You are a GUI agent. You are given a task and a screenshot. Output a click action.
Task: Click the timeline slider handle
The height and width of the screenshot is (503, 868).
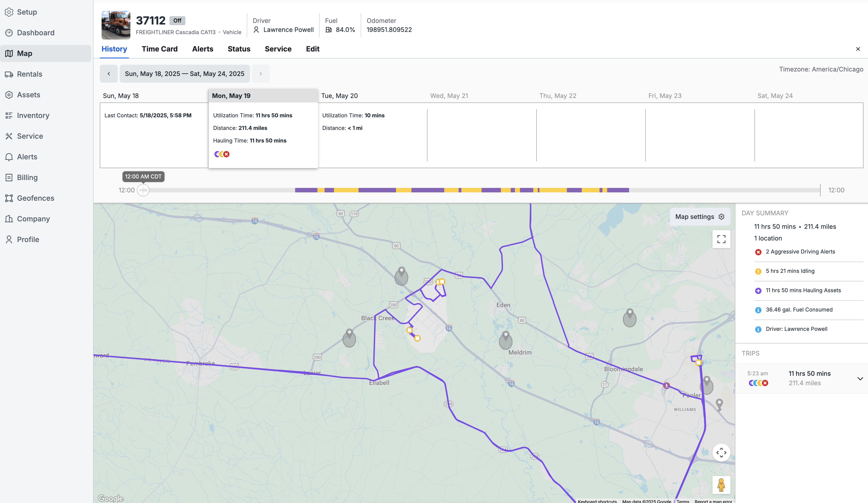click(x=143, y=190)
